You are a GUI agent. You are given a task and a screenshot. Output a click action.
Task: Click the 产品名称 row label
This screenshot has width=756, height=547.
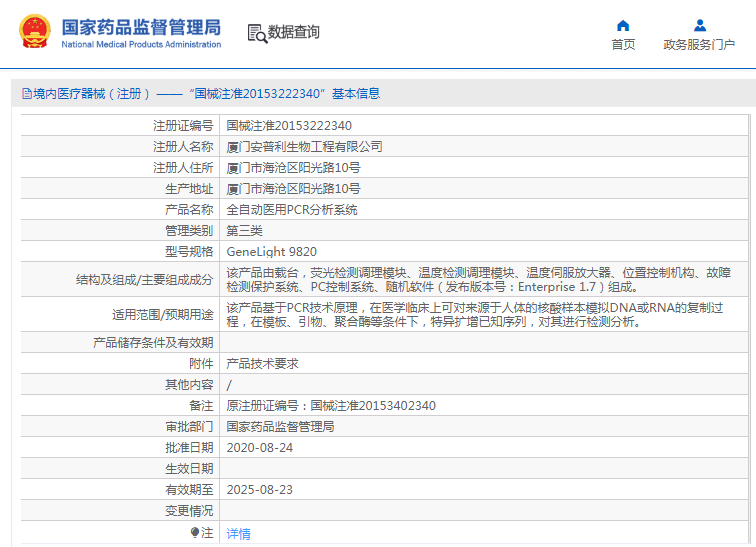tap(189, 210)
